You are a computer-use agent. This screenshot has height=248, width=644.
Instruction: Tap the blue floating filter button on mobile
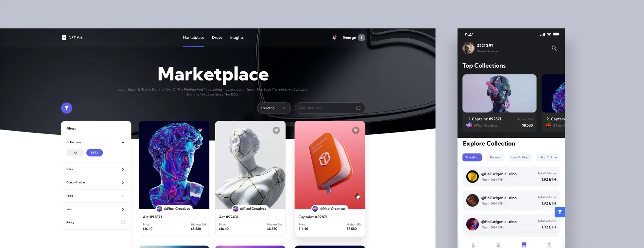coord(560,212)
